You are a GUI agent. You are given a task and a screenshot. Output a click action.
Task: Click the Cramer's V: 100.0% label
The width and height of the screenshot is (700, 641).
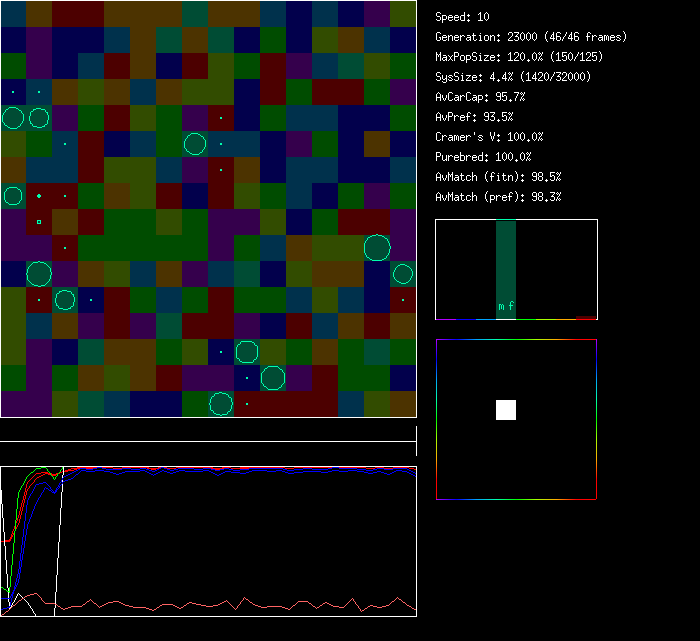[x=490, y=137]
